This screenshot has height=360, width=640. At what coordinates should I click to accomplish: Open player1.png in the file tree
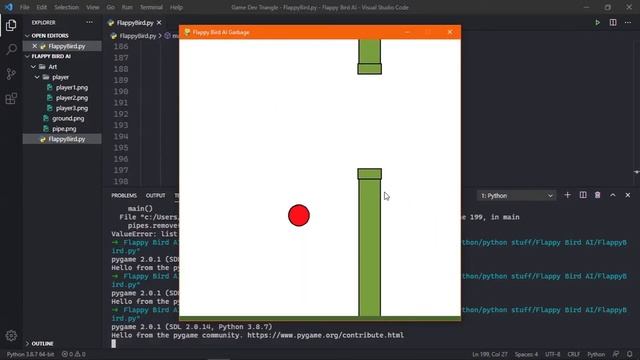71,87
